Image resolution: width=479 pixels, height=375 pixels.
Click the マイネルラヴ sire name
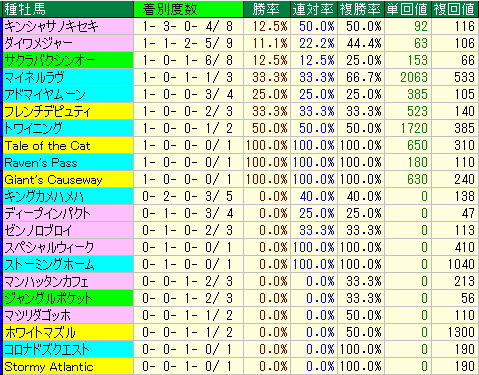(x=34, y=77)
